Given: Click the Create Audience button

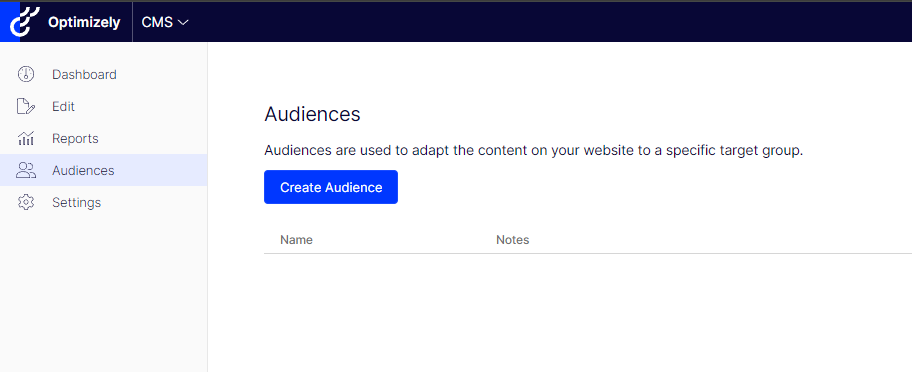Looking at the screenshot, I should [331, 187].
